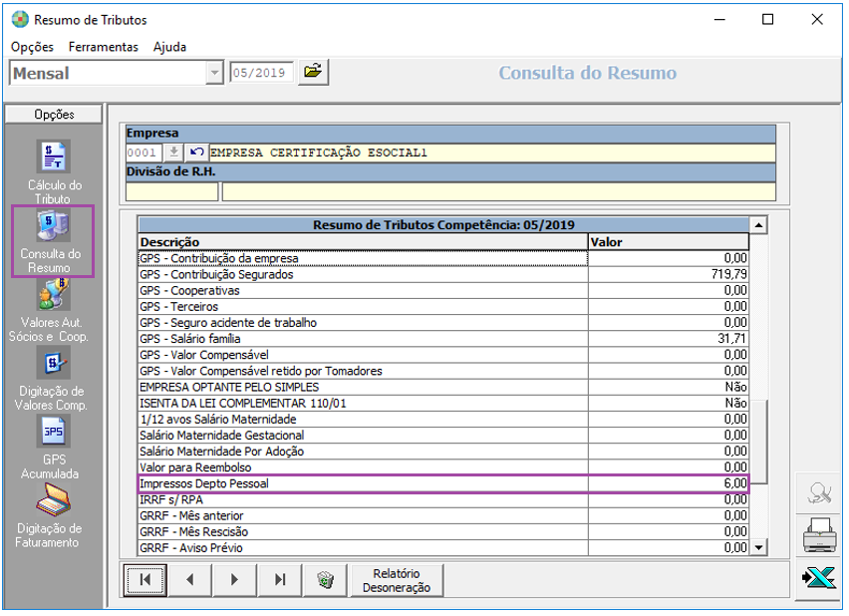Select row GPS - Contribuição Segurados

click(x=443, y=275)
